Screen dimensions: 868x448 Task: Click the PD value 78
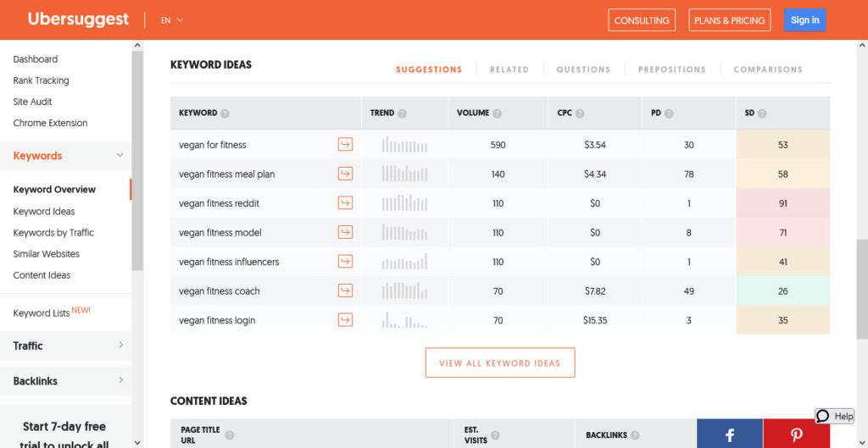pyautogui.click(x=688, y=174)
